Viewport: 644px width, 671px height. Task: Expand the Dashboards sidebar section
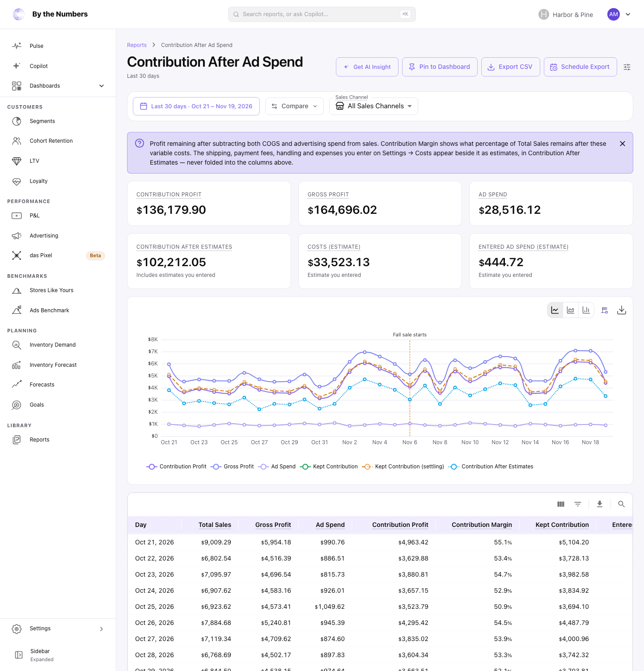(58, 86)
